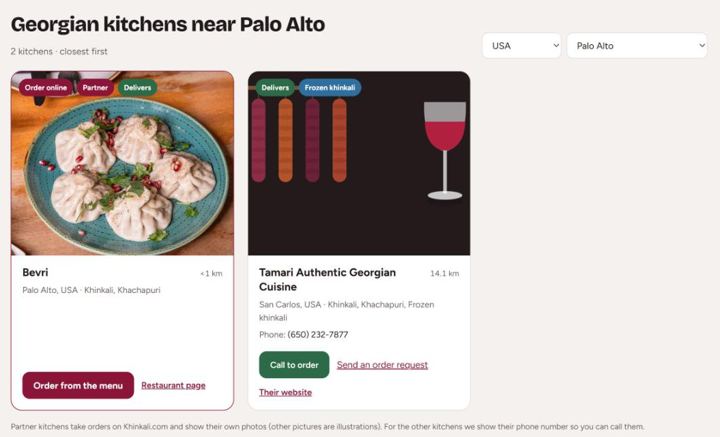The height and width of the screenshot is (437, 720).
Task: Expand the Palo Alto city dropdown
Action: point(637,45)
